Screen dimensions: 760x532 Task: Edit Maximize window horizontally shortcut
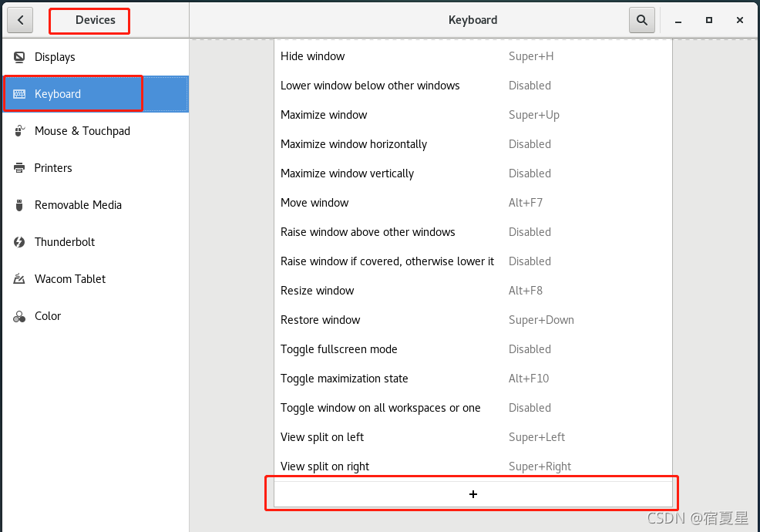tap(473, 144)
